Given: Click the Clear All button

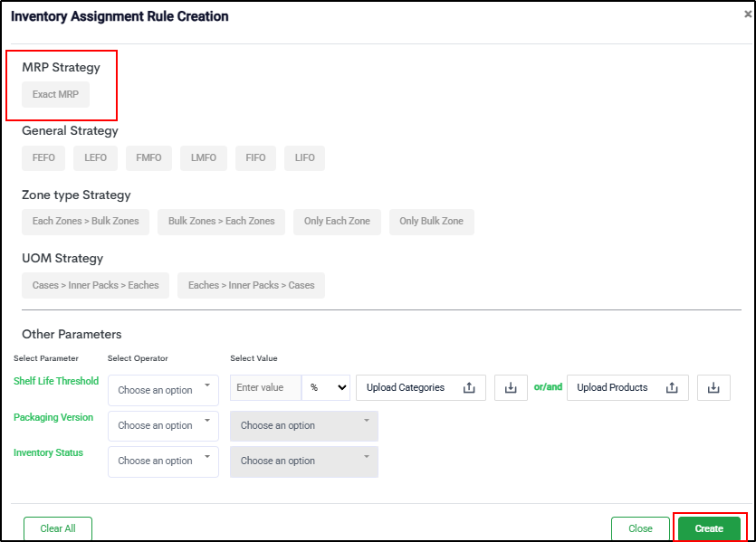Looking at the screenshot, I should point(58,528).
